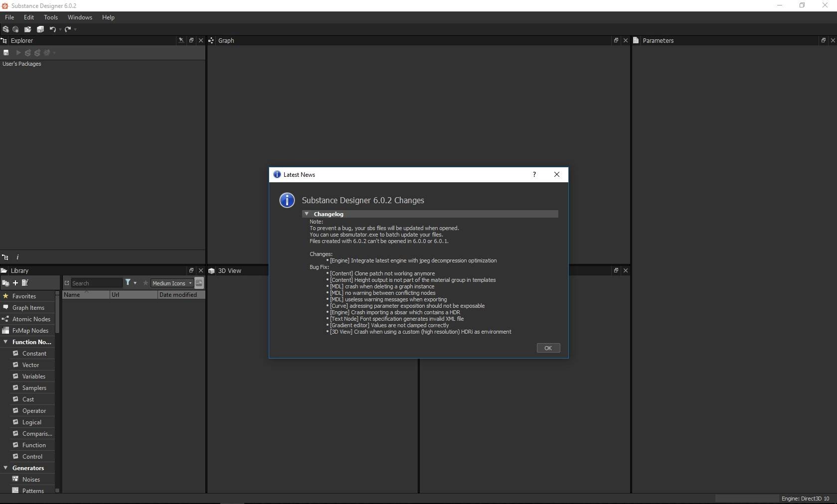Open the Windows menu
This screenshot has height=504, width=837.
(x=80, y=17)
